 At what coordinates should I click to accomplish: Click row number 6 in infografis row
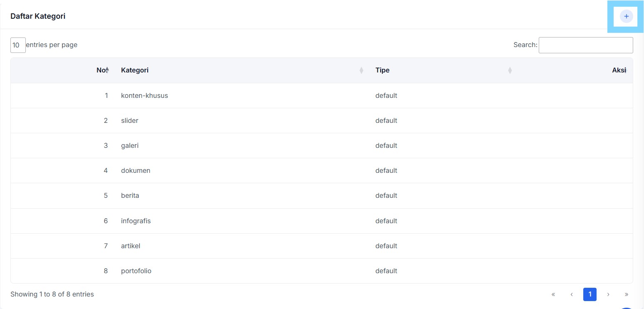coord(106,221)
